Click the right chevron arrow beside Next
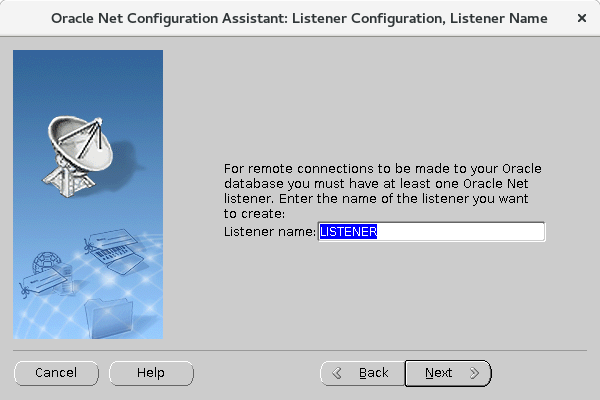This screenshot has height=400, width=600. 474,373
